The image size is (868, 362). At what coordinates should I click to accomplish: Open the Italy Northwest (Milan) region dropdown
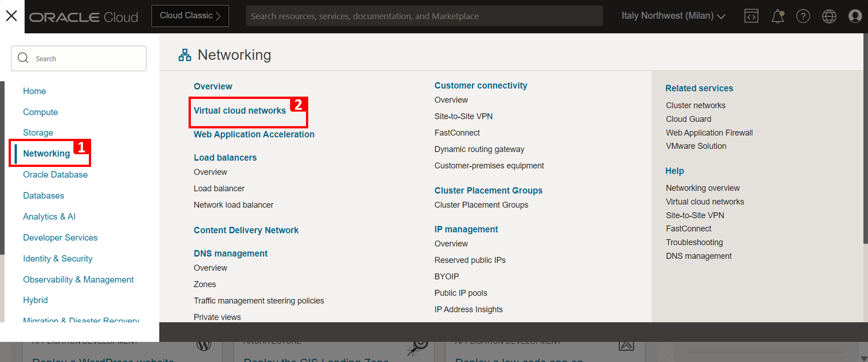coord(673,16)
